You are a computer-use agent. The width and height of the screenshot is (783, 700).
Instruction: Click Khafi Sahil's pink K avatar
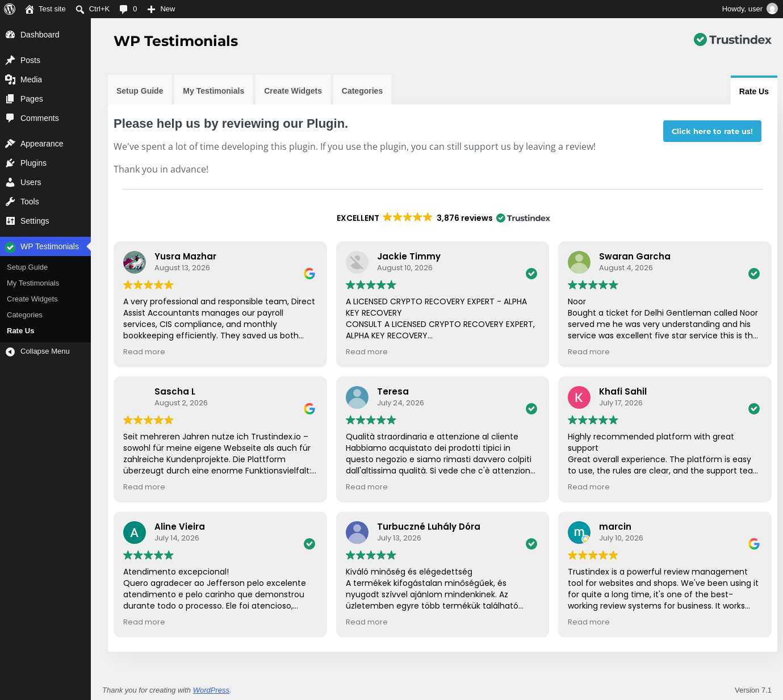579,397
